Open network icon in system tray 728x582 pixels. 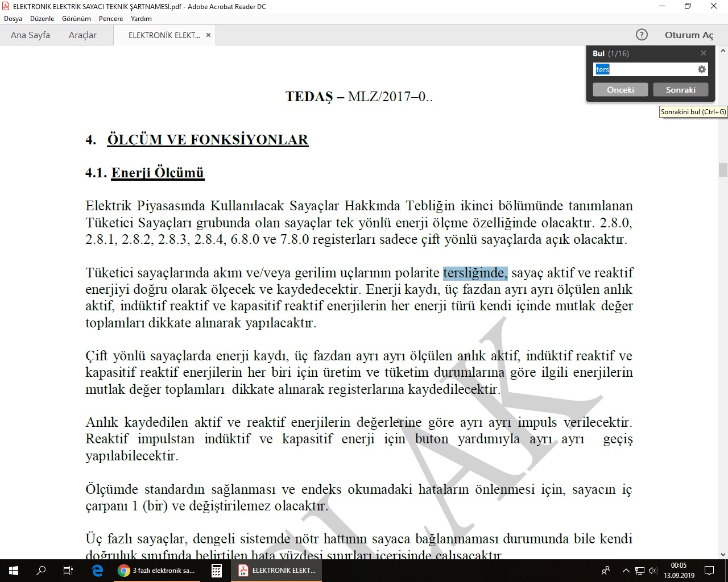point(640,571)
